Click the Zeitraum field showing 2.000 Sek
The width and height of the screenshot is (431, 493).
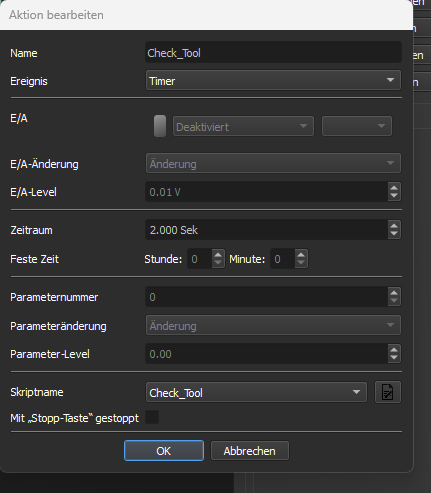point(266,230)
